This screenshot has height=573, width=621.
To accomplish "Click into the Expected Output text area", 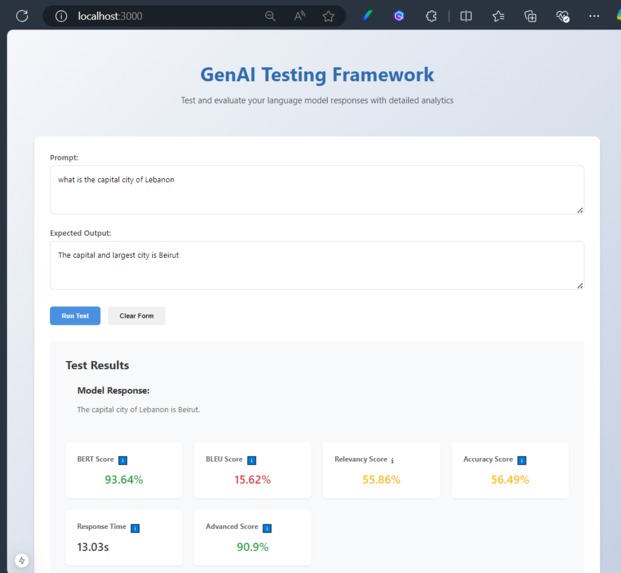I will [x=317, y=265].
